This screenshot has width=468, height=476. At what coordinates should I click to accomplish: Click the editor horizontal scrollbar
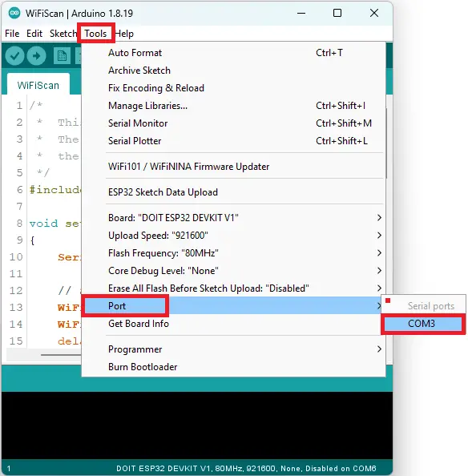[44, 354]
